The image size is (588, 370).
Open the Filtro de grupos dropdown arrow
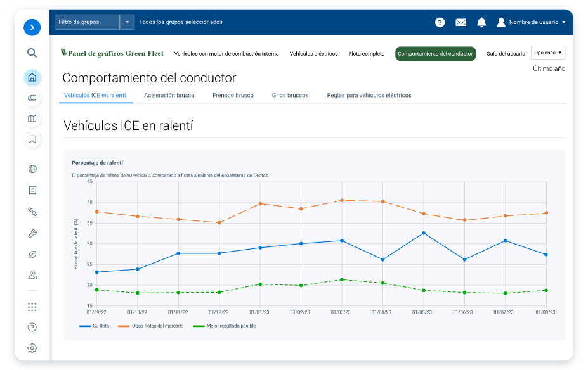tap(126, 22)
